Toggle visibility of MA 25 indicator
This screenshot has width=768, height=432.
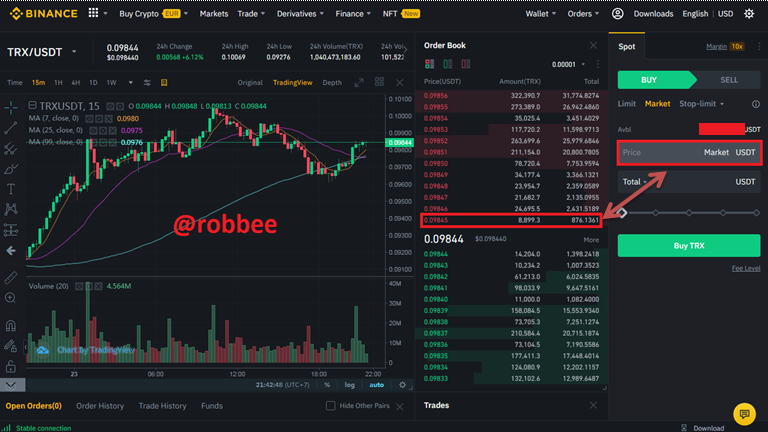(94, 130)
